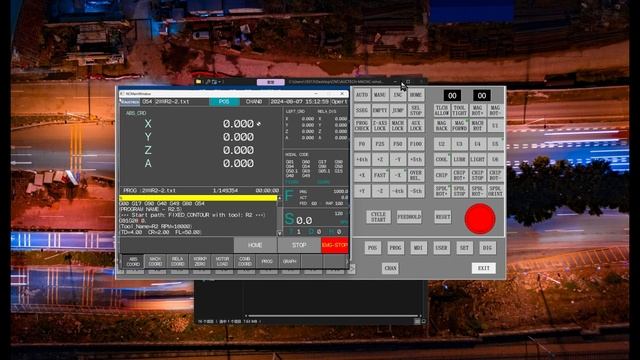The width and height of the screenshot is (640, 360).
Task: Set rapid override to F25
Action: click(380, 144)
